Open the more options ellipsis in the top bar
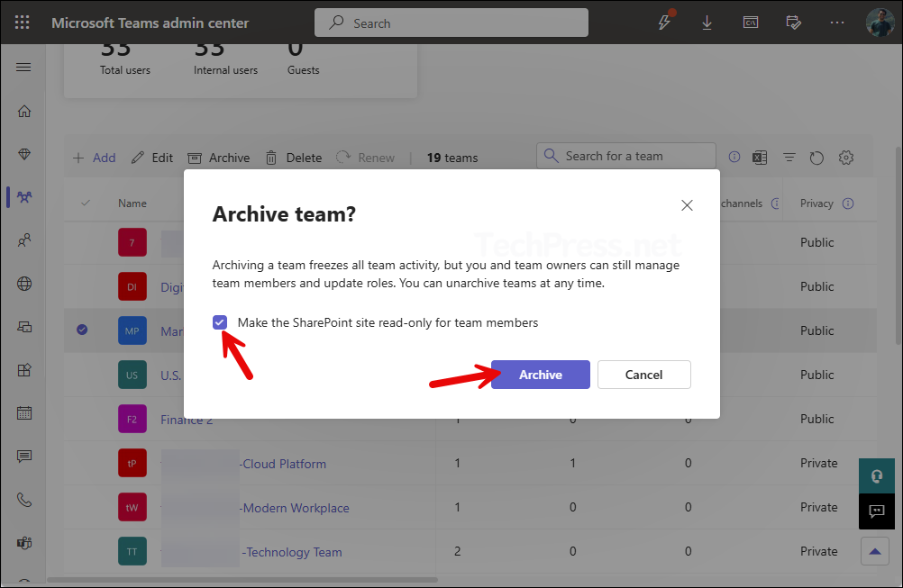The height and width of the screenshot is (588, 903). tap(836, 23)
